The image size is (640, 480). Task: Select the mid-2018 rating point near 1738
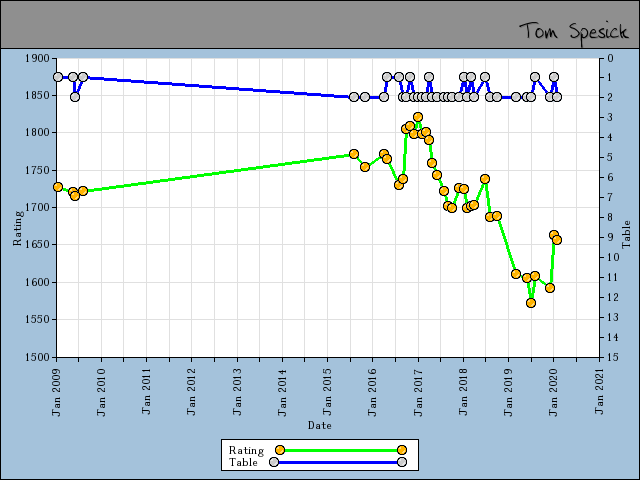485,179
